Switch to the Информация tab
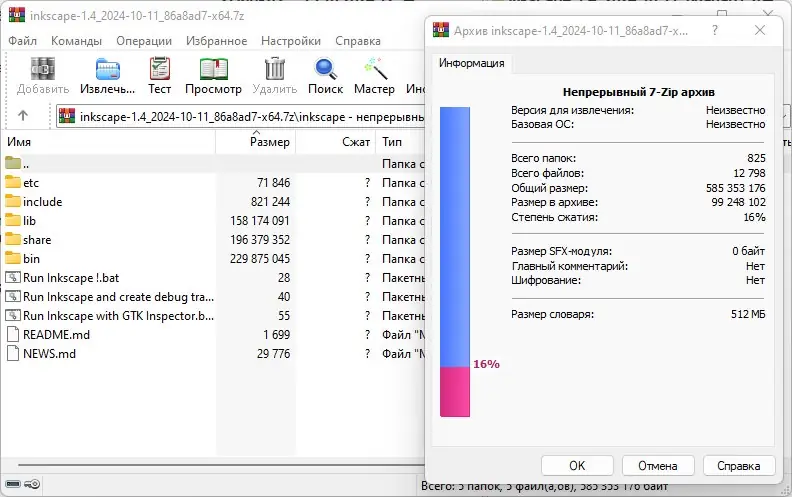792x497 pixels. (x=471, y=63)
